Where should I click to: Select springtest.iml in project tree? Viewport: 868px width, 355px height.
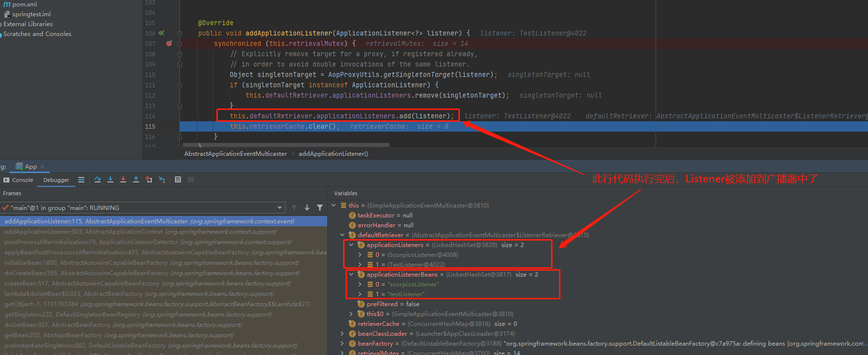click(x=32, y=14)
